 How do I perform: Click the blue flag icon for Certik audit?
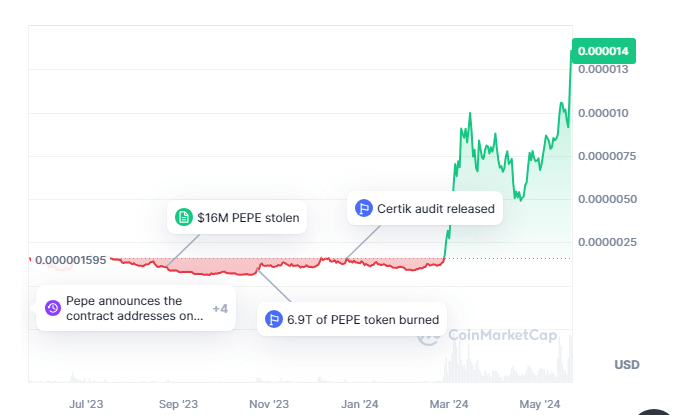[363, 209]
